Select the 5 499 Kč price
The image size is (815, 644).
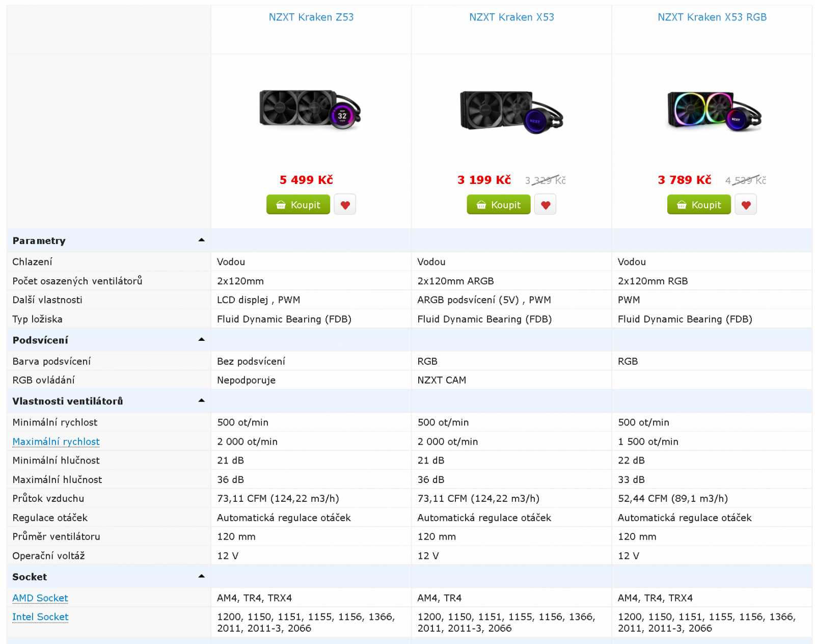[x=306, y=180]
